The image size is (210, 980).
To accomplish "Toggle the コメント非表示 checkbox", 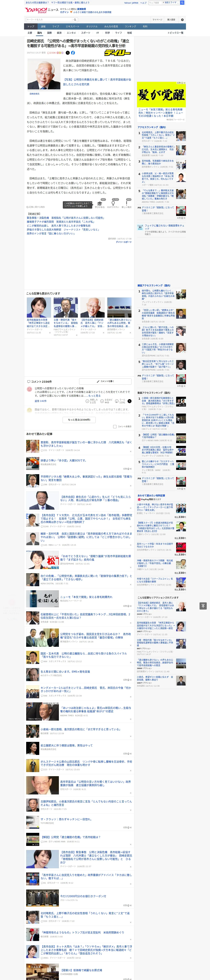I will [115, 426].
